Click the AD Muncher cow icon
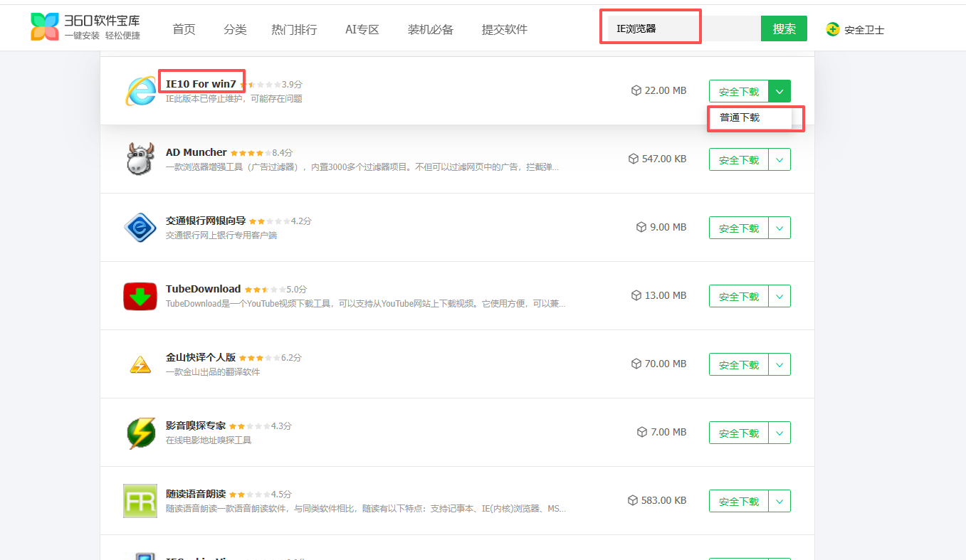 (140, 159)
